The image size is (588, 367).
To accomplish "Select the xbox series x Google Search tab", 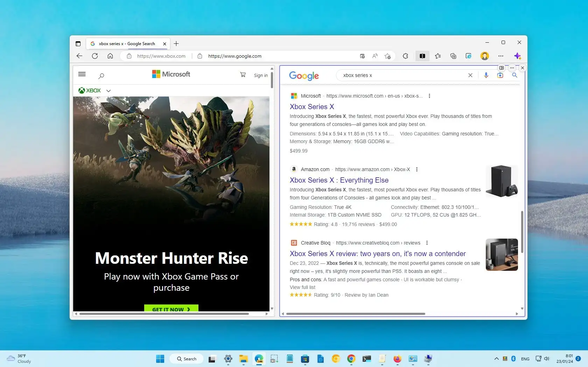I will (x=126, y=43).
